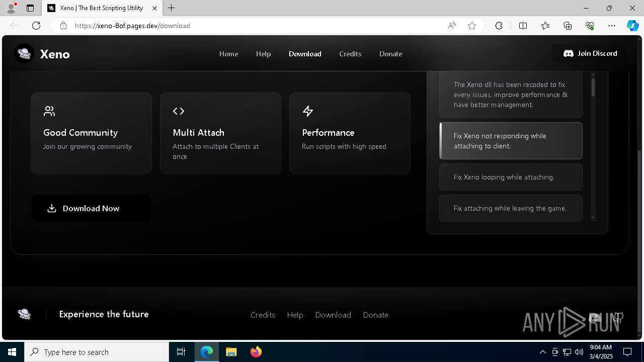Click the changelog scrollbar thumb

click(x=593, y=87)
